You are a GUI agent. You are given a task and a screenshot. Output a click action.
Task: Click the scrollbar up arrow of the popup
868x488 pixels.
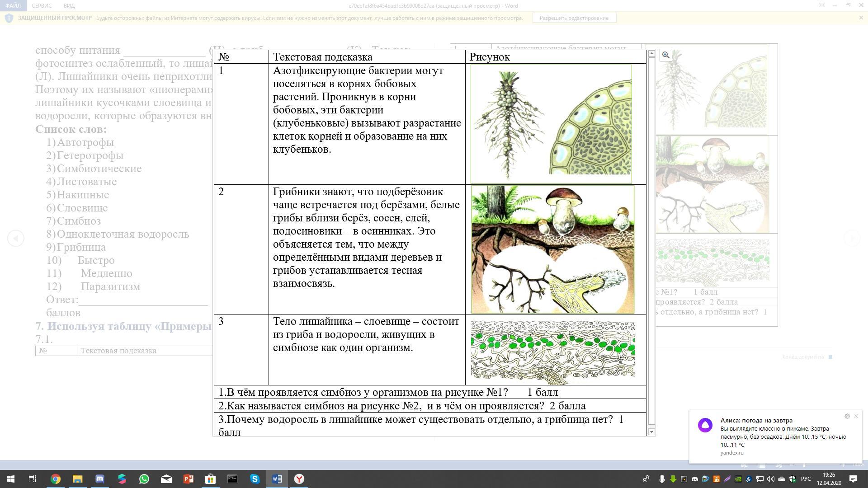[x=651, y=54]
